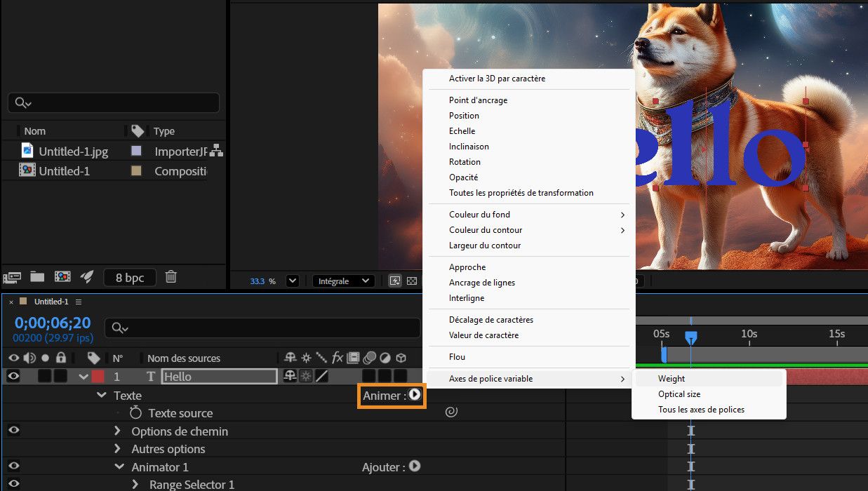
Task: Toggle fast previews icon in viewer
Action: coord(395,281)
